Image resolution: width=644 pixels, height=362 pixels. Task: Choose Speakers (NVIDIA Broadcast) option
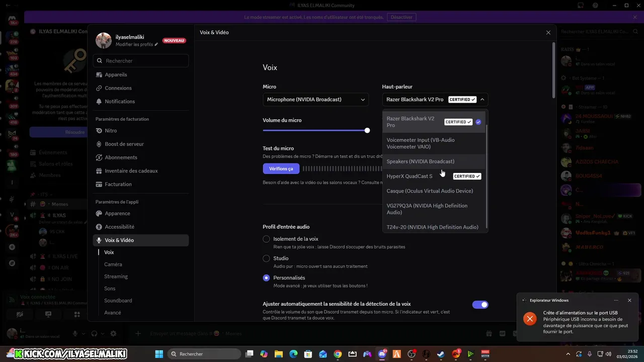(x=435, y=161)
